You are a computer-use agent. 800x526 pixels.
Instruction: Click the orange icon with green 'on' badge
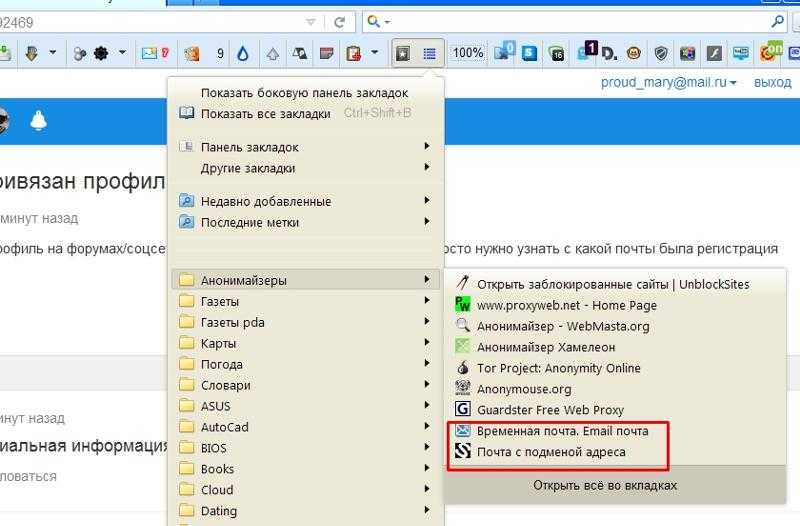(x=771, y=52)
